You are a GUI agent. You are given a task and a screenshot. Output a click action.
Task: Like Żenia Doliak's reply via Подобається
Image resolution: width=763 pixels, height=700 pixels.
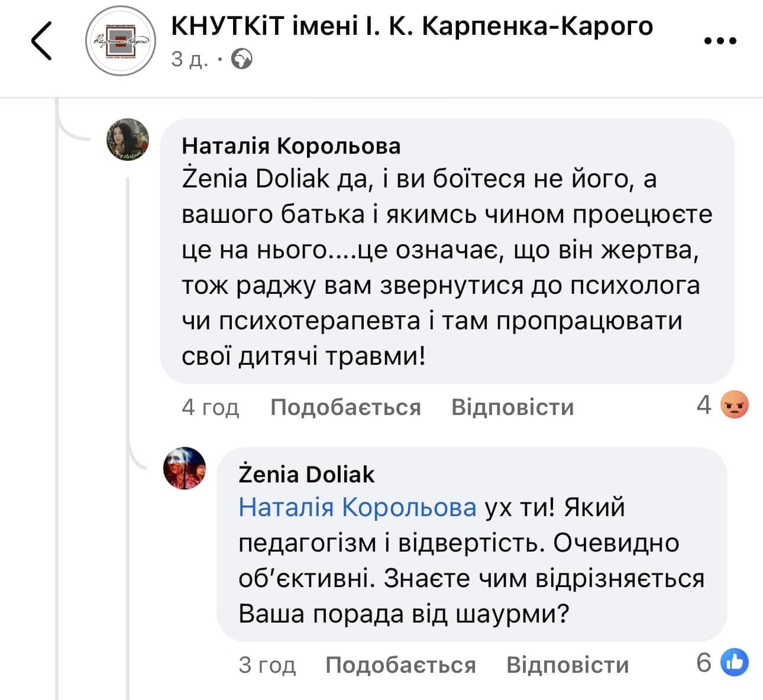coord(400,665)
